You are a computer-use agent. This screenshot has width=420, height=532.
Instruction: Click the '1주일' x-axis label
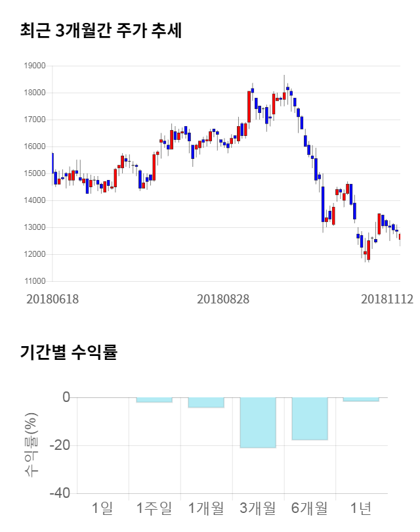154,508
